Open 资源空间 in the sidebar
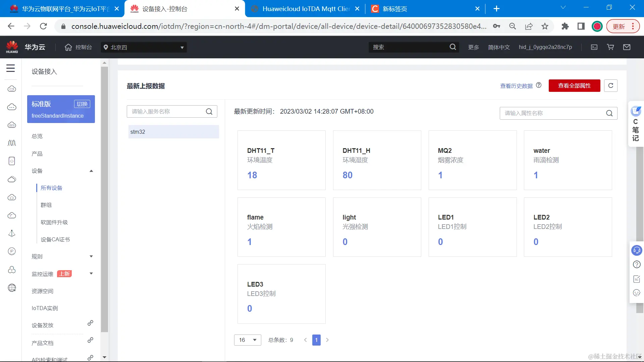Image resolution: width=644 pixels, height=362 pixels. click(43, 291)
